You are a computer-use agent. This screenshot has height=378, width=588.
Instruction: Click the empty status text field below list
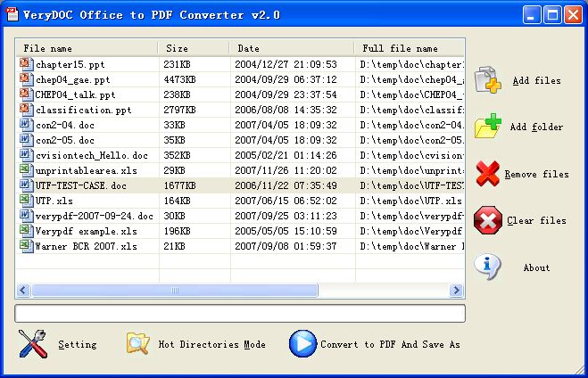(x=240, y=313)
